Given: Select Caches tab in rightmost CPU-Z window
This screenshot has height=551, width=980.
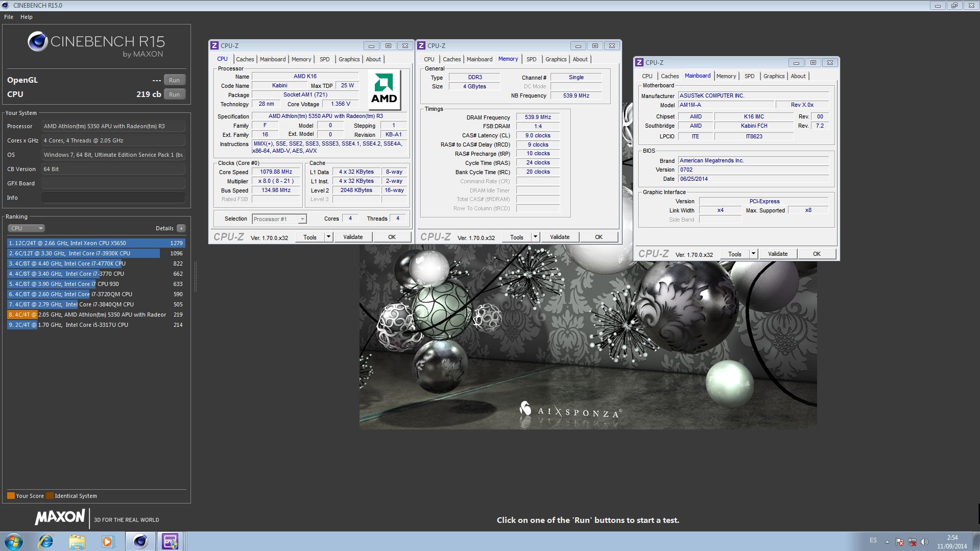Looking at the screenshot, I should click(670, 76).
